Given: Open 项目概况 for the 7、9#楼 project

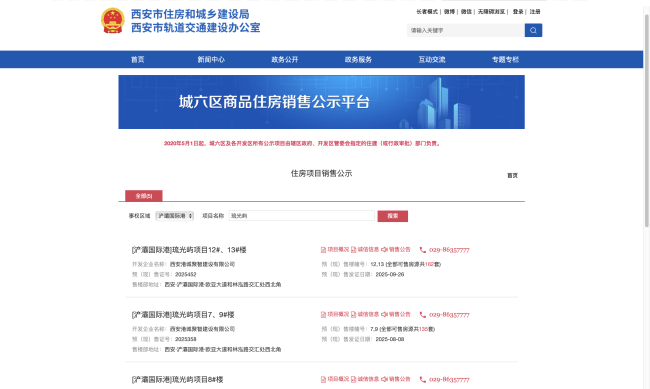Looking at the screenshot, I should point(335,314).
